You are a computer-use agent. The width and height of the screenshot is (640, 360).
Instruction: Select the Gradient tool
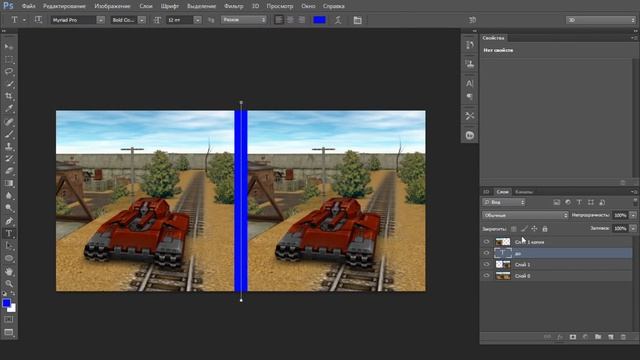9,183
